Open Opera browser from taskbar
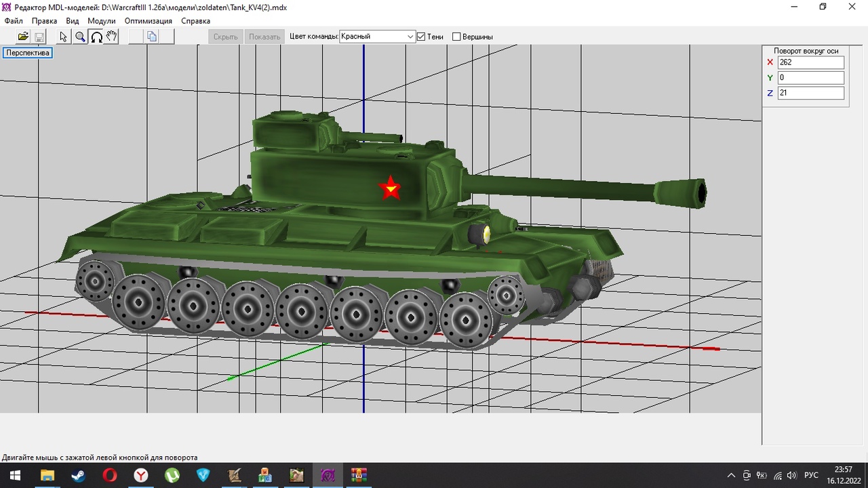868x488 pixels. [109, 475]
